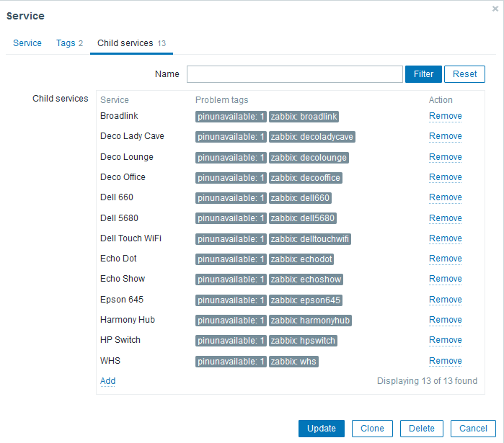Clone this service

(372, 429)
